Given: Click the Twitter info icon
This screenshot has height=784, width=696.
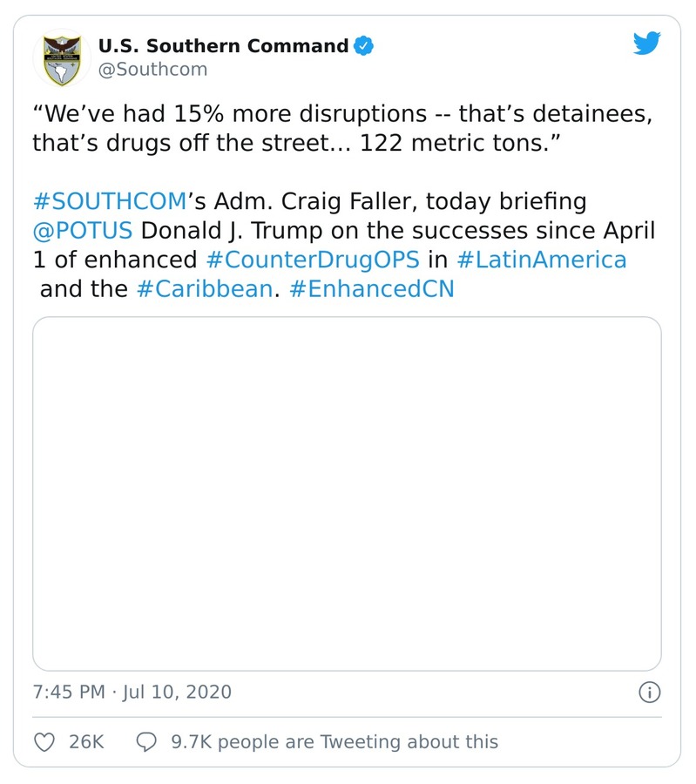Looking at the screenshot, I should point(649,693).
